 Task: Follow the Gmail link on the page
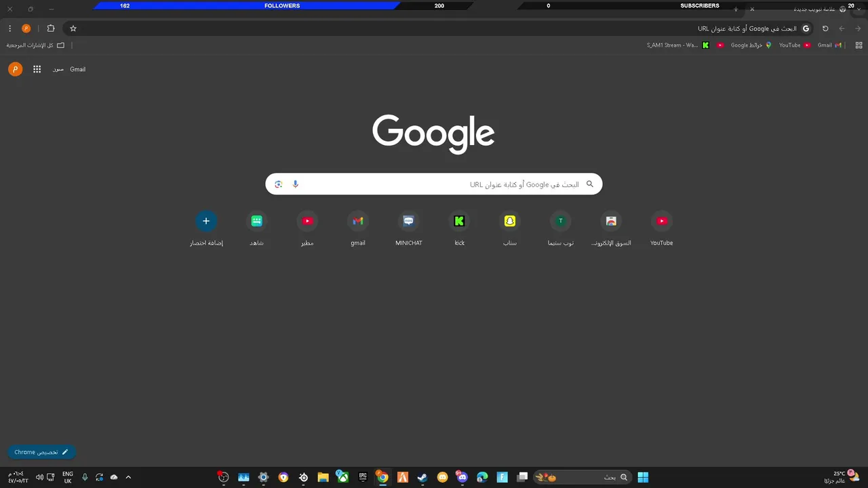[78, 69]
